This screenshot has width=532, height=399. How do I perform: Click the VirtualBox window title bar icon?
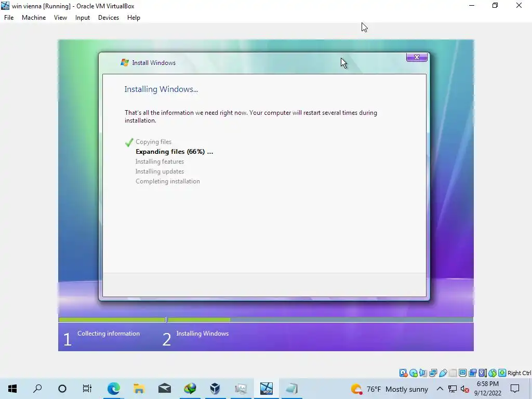click(5, 6)
